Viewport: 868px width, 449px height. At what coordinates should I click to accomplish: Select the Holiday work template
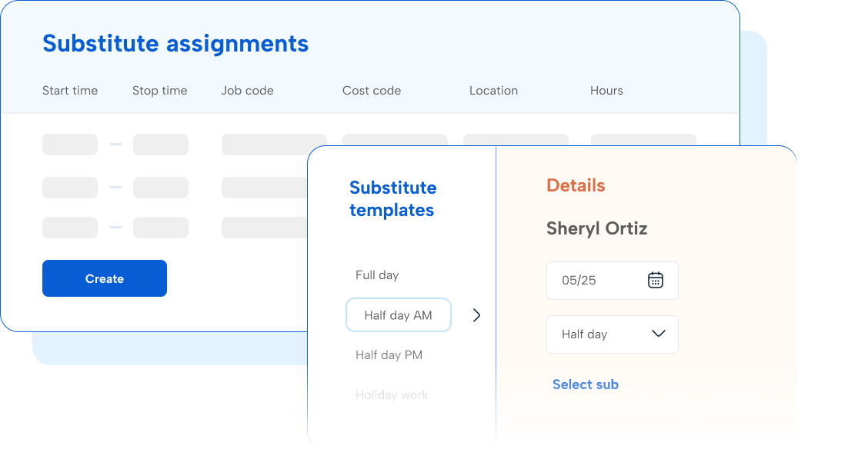392,395
